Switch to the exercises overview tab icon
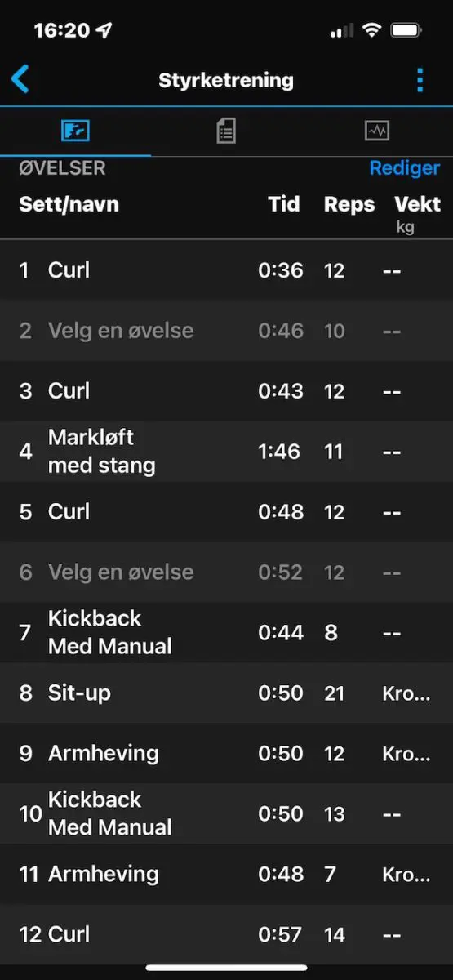Image resolution: width=453 pixels, height=980 pixels. (x=75, y=131)
